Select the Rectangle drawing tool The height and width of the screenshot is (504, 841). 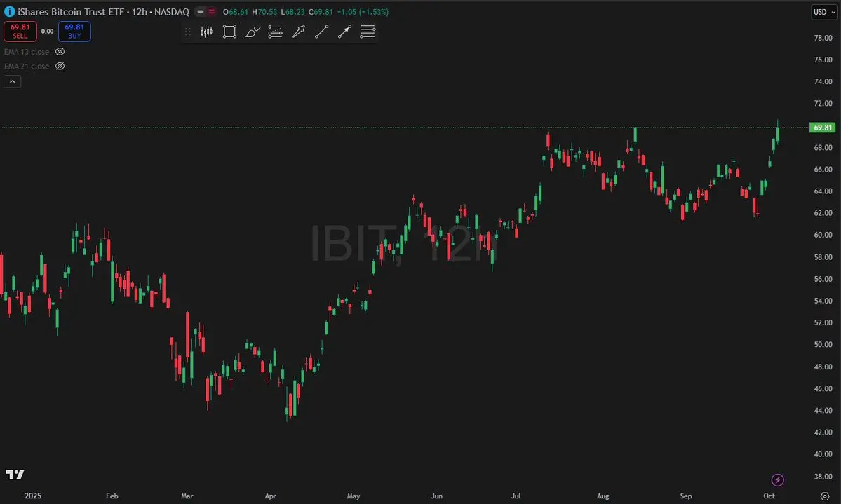click(x=229, y=32)
